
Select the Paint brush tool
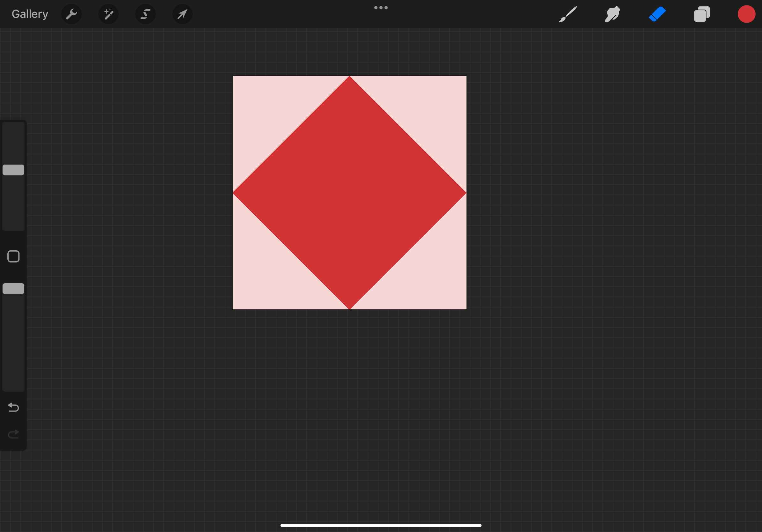pos(568,14)
